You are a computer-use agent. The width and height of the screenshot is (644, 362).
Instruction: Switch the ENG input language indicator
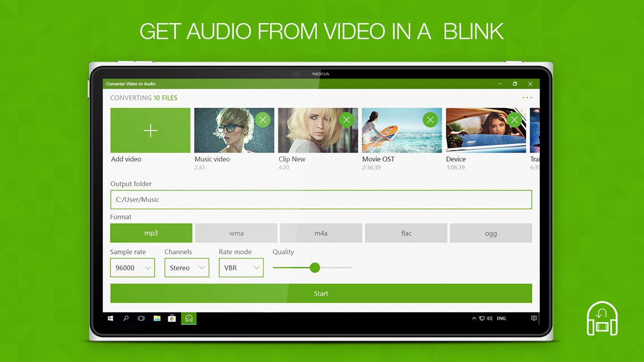pyautogui.click(x=501, y=318)
